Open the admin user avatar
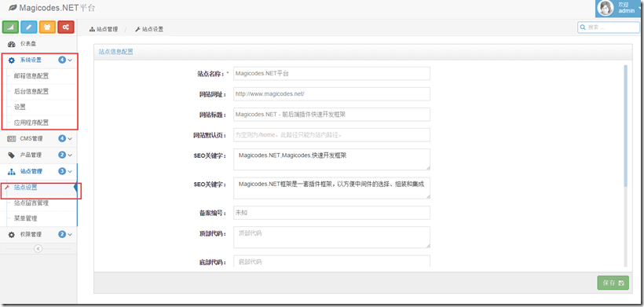Screen dimensions: 644x307 [x=606, y=8]
